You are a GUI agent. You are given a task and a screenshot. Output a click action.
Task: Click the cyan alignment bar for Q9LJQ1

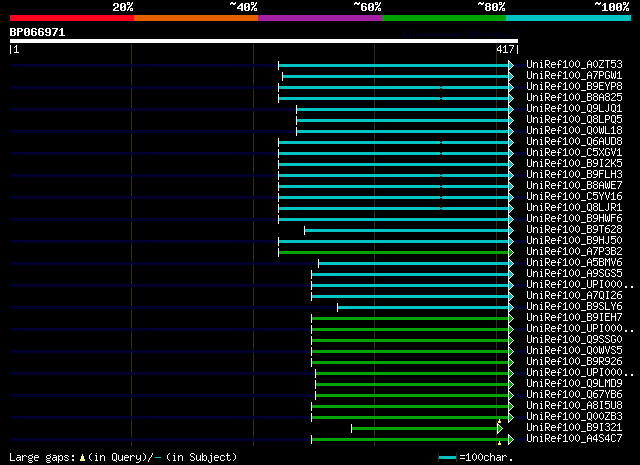tap(402, 109)
